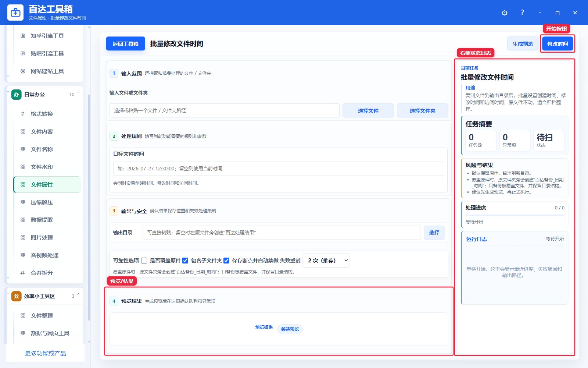
Task: Click the 运行日志 heading
Action: [x=477, y=239]
